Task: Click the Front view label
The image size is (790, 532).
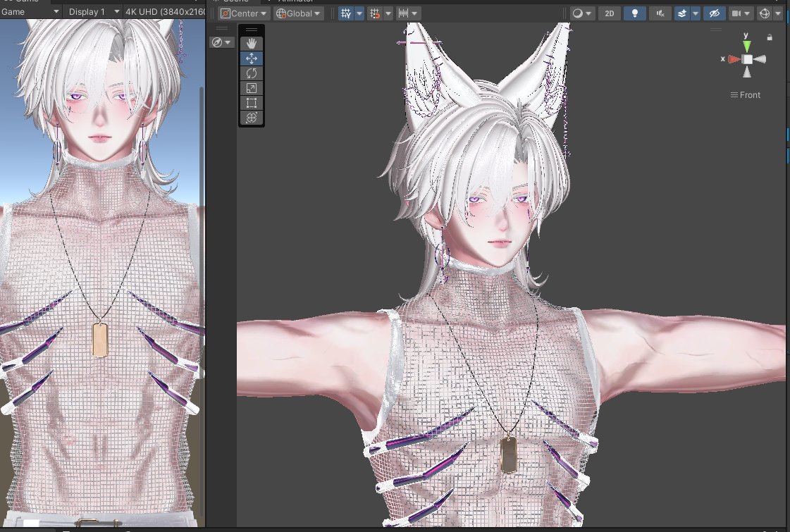Action: click(x=745, y=94)
